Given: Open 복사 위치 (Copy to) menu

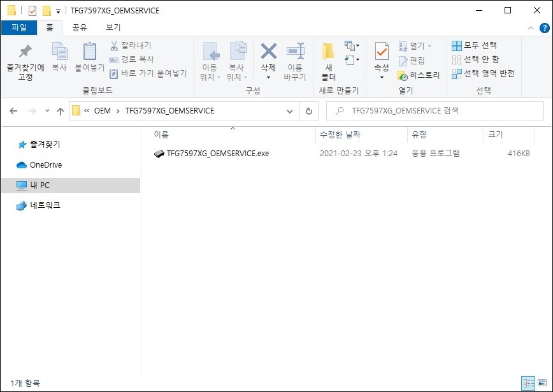Looking at the screenshot, I should click(237, 62).
